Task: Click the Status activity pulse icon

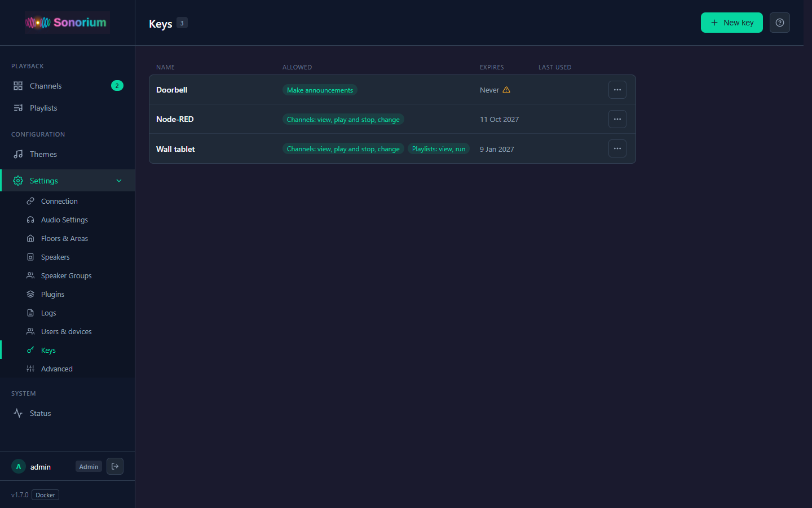Action: tap(18, 413)
